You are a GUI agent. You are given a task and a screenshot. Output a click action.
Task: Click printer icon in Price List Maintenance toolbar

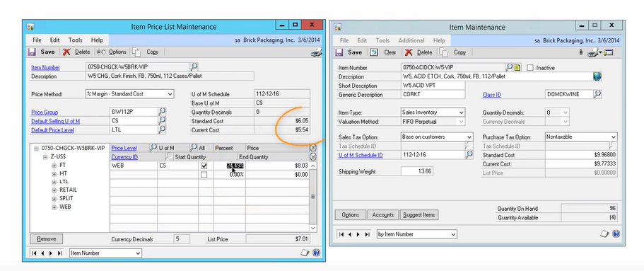(316, 52)
